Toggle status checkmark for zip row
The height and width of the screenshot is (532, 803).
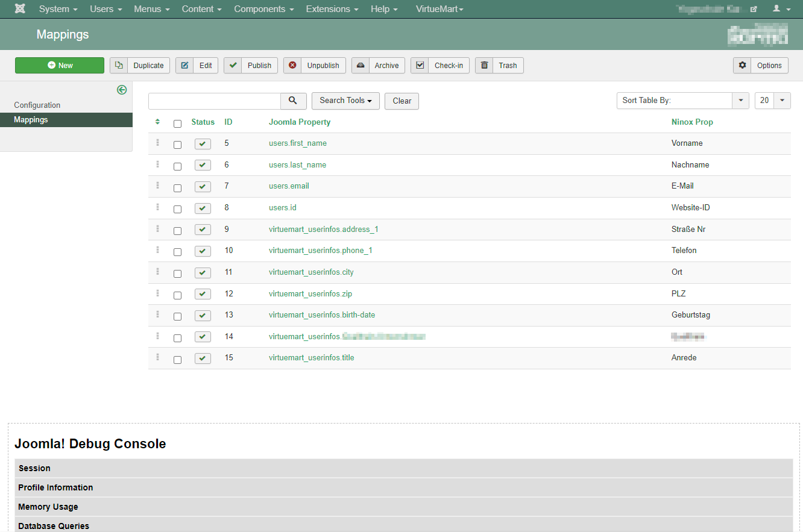coord(203,294)
